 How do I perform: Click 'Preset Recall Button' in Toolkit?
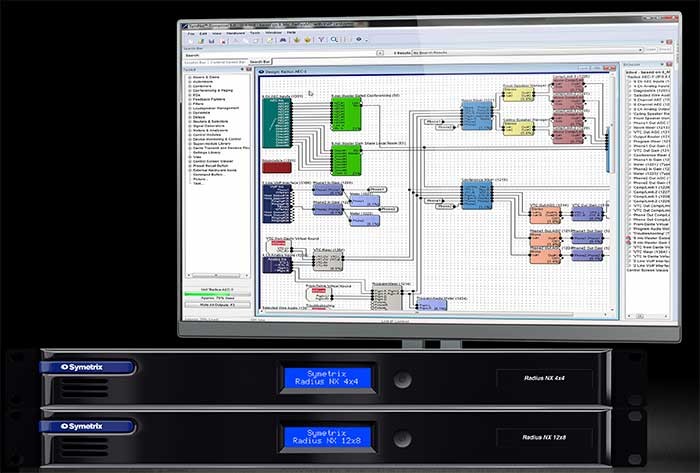click(x=211, y=166)
